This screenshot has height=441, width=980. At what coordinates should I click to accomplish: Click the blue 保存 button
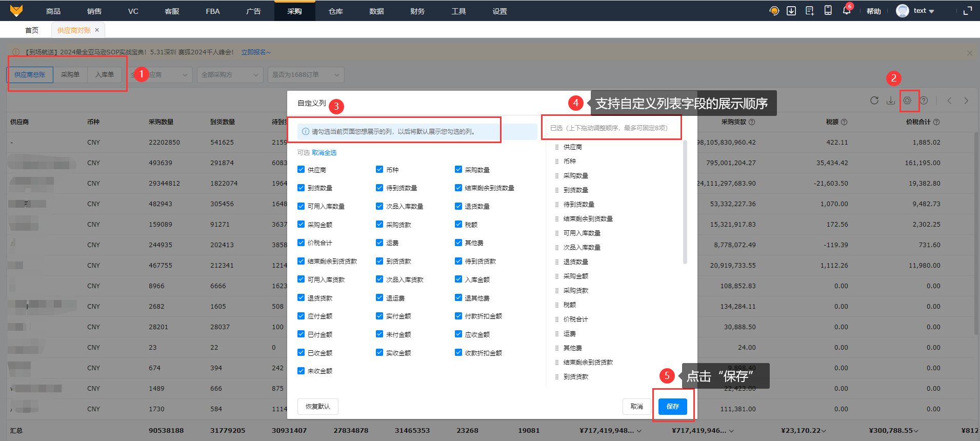pyautogui.click(x=673, y=407)
